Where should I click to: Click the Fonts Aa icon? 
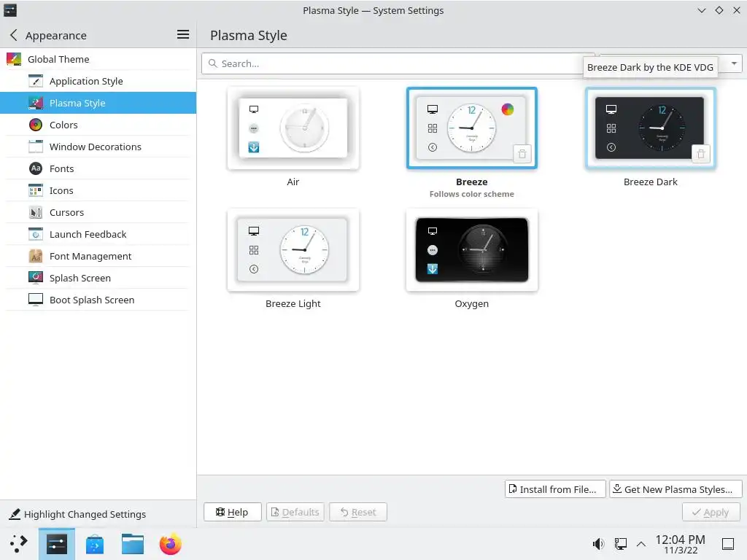36,168
